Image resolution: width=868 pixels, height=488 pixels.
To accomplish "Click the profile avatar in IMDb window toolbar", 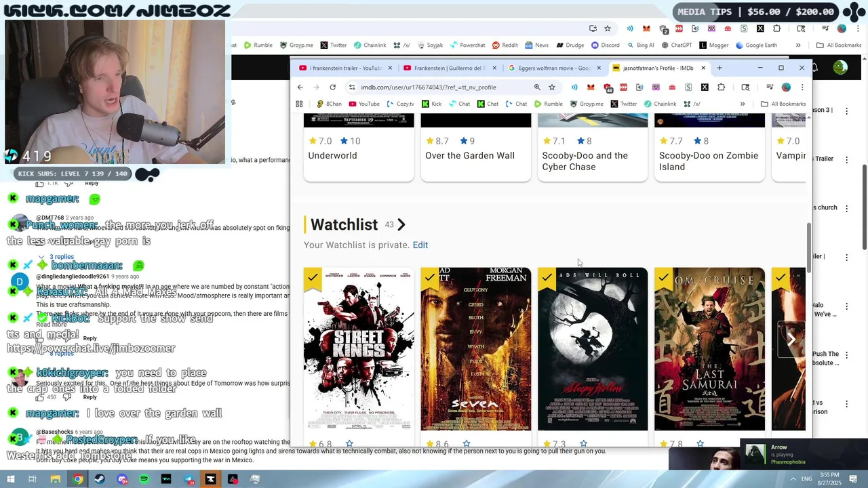I will coord(786,87).
